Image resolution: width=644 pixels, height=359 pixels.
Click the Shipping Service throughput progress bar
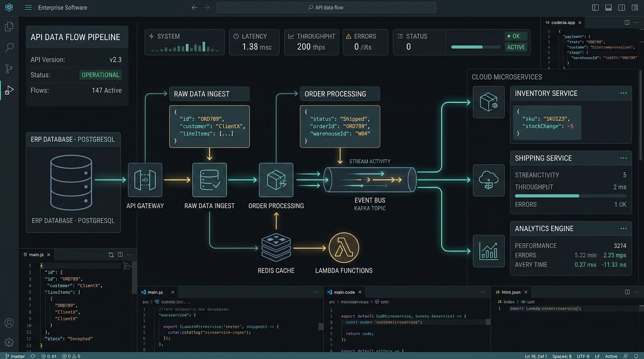(571, 196)
